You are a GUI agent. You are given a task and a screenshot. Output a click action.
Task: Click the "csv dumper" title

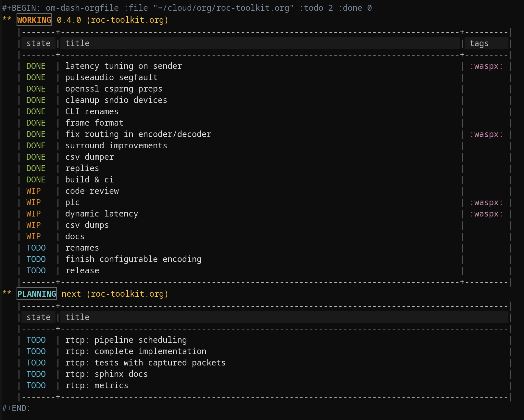(89, 157)
